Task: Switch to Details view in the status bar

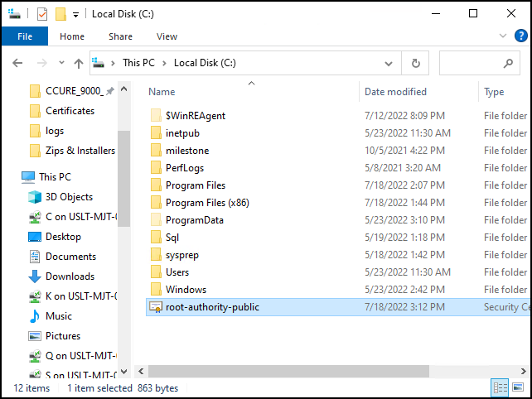Action: coord(501,388)
